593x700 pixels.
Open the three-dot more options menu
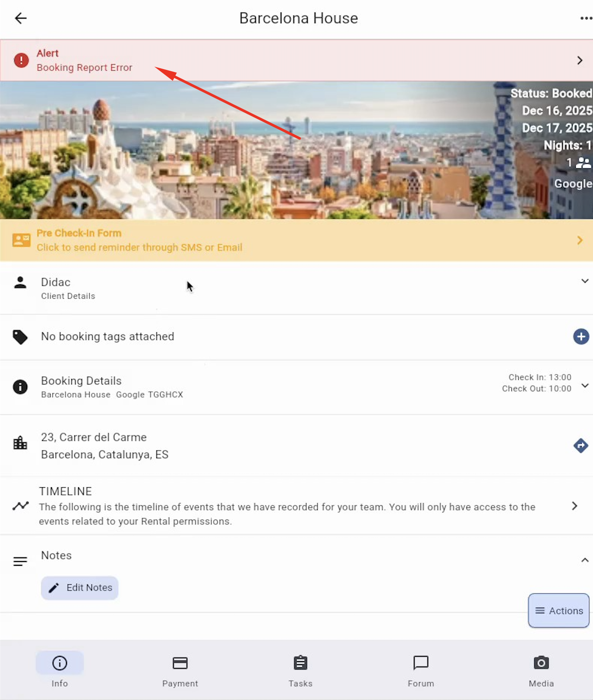coord(586,18)
